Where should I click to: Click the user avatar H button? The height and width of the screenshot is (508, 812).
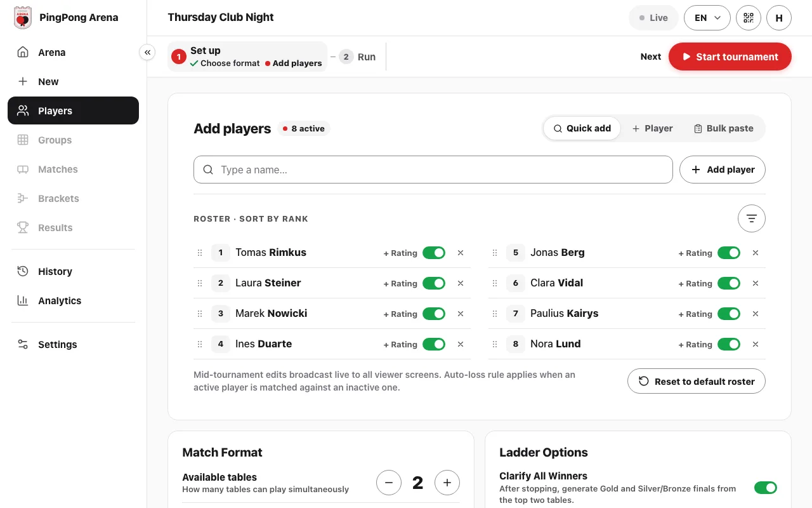(779, 18)
